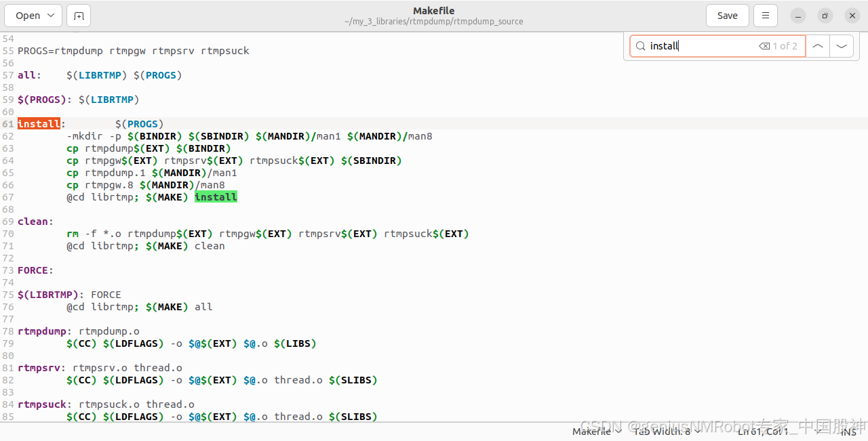Open Makefile language selector in status bar
868x441 pixels.
[x=597, y=431]
